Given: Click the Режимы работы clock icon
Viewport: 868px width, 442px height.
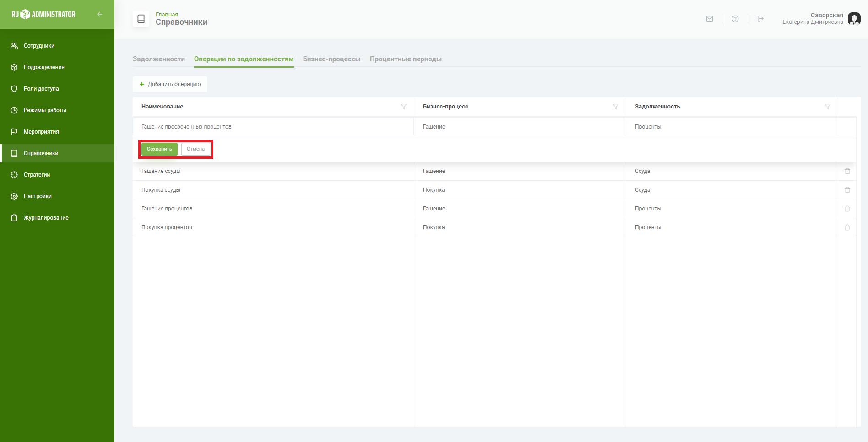Looking at the screenshot, I should click(14, 110).
